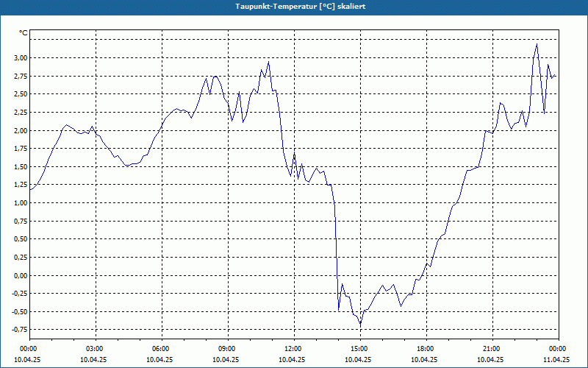Click the 09:00 time axis label
588x368 pixels.
[x=228, y=349]
